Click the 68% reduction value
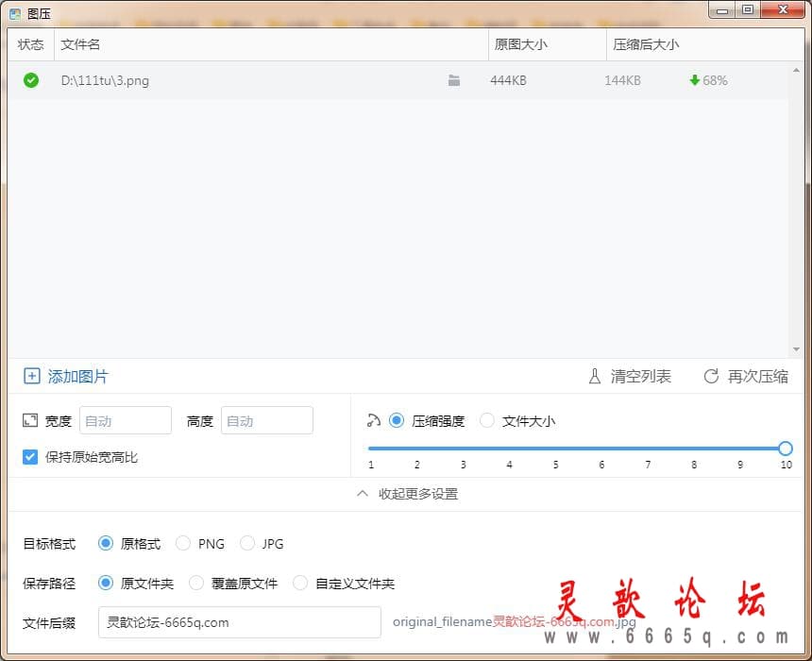 point(715,80)
